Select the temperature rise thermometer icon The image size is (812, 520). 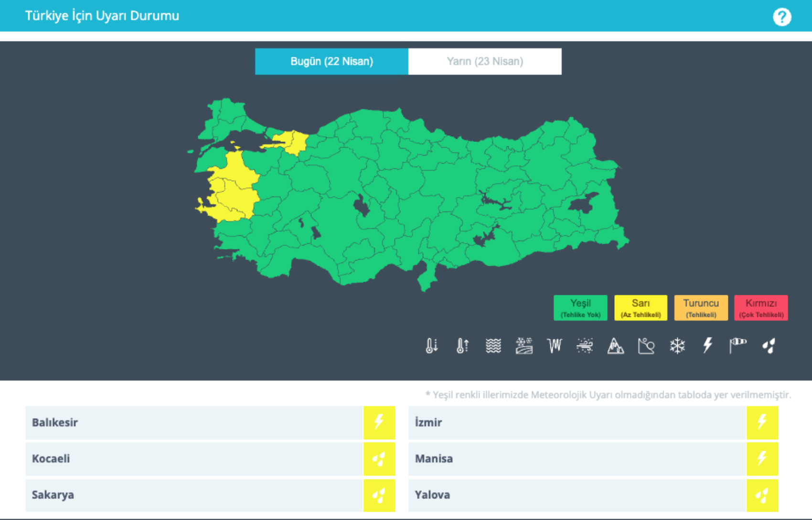[462, 346]
